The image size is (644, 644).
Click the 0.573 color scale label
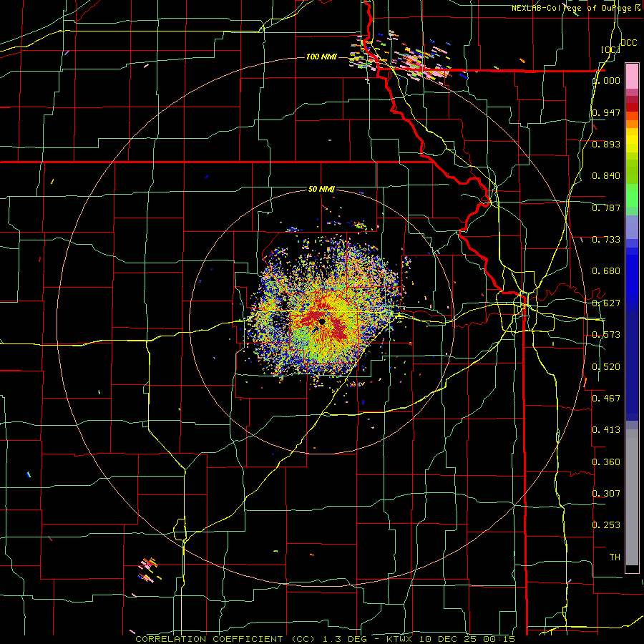(x=606, y=335)
